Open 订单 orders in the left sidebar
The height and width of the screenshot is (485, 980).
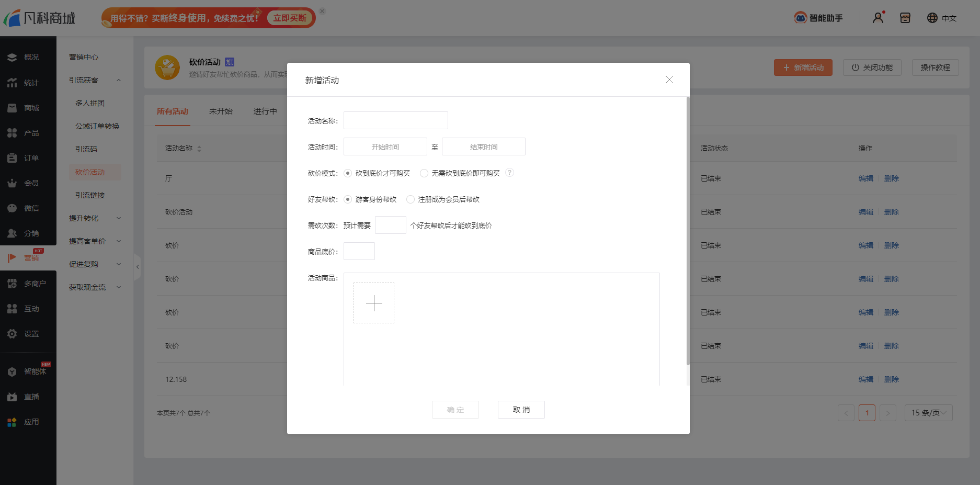pyautogui.click(x=31, y=158)
